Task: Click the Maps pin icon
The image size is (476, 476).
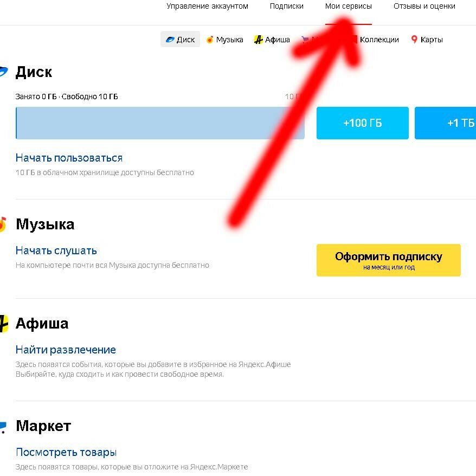Action: pyautogui.click(x=414, y=39)
